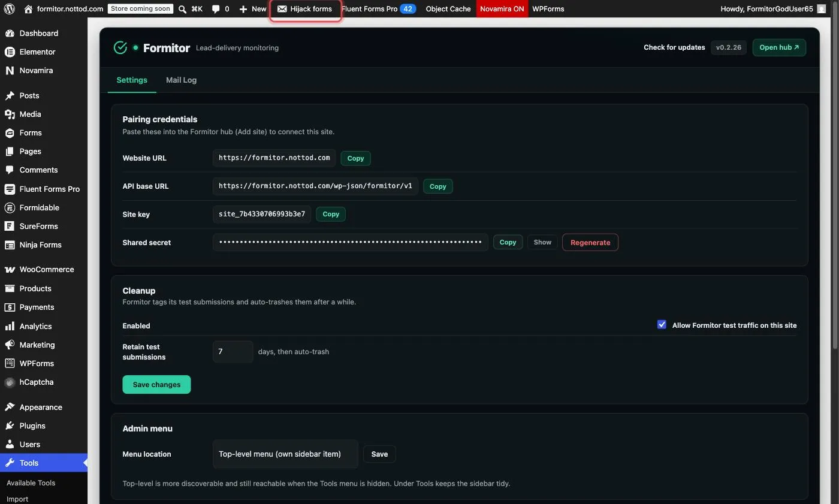Click the Forms icon in sidebar

point(10,132)
